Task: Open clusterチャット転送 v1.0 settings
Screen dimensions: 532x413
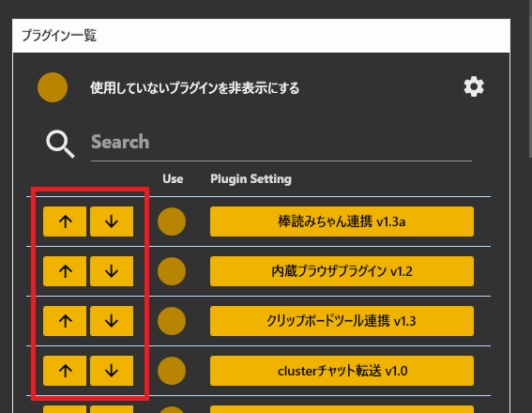Action: click(342, 371)
